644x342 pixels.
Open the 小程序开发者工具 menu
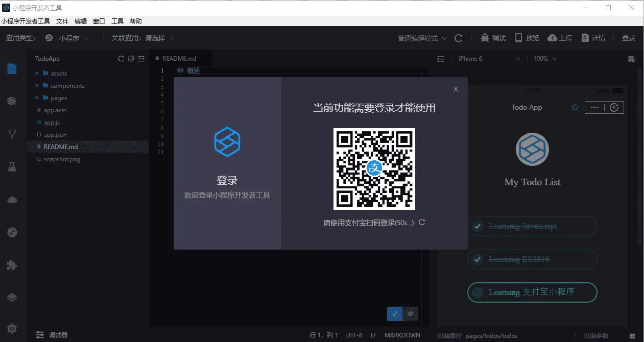(x=26, y=21)
